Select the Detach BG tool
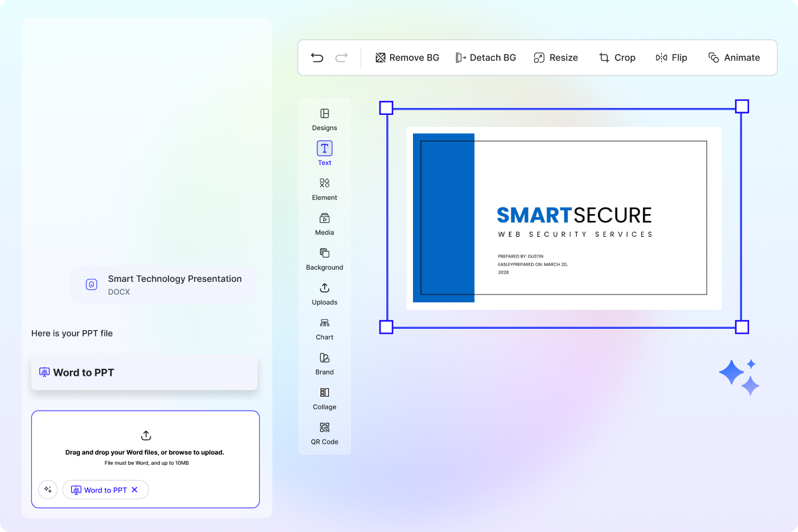 point(485,58)
